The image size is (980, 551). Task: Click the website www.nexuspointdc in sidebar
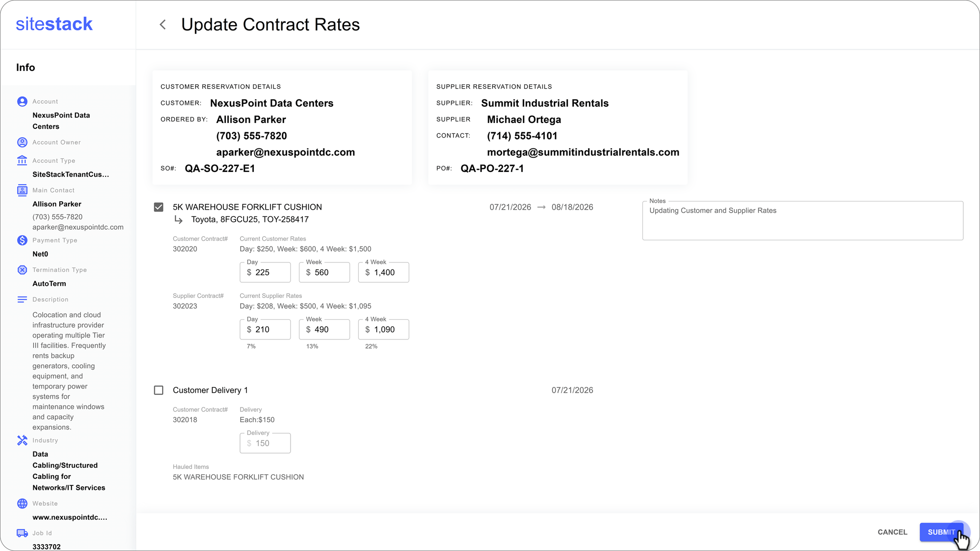[70, 517]
